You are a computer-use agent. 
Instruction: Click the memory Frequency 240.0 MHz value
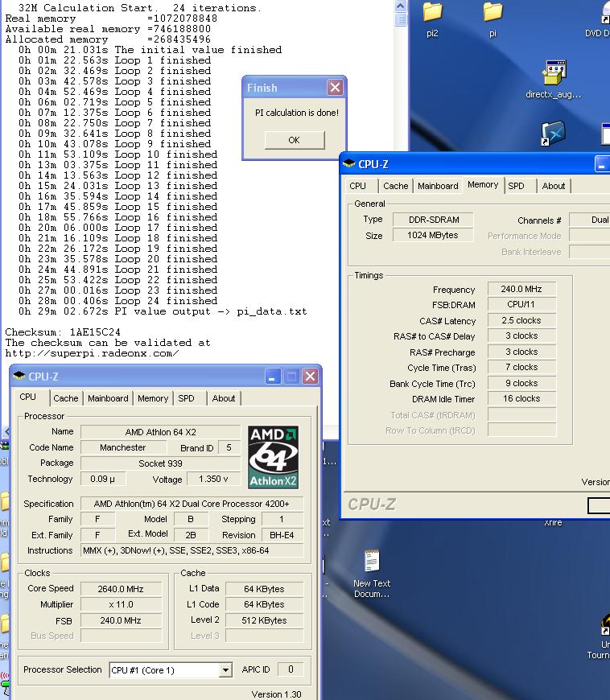pos(521,289)
